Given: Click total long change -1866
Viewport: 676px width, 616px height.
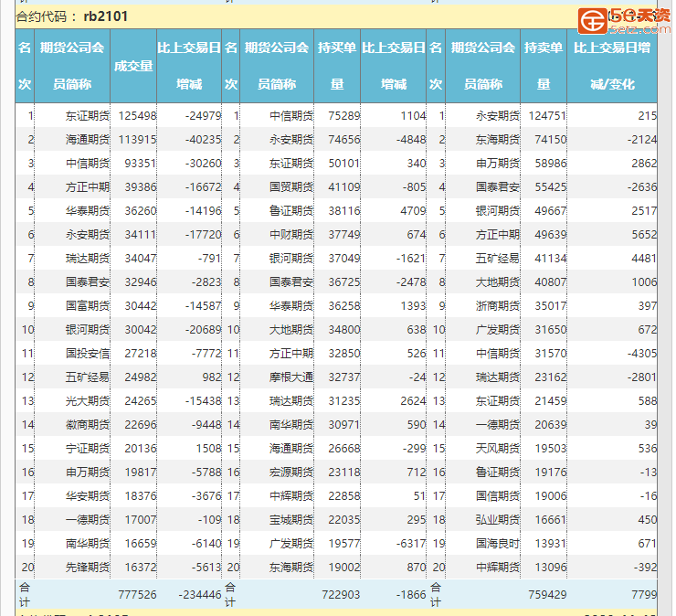Looking at the screenshot, I should (411, 594).
